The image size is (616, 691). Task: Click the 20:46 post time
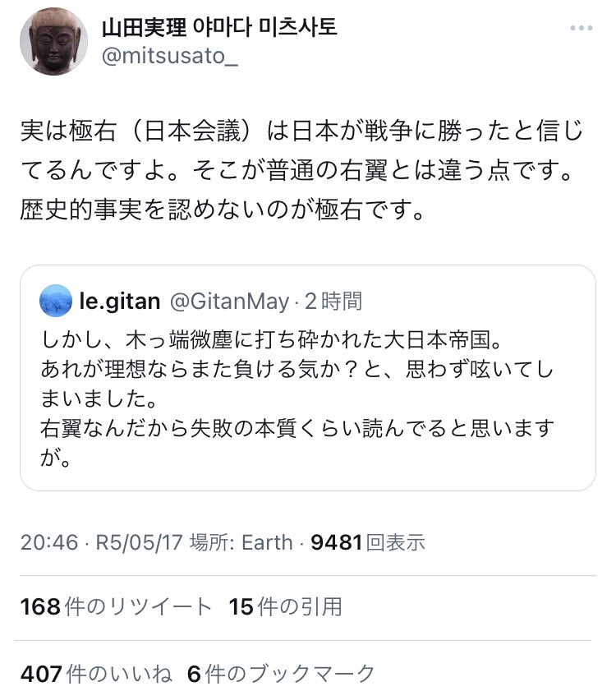click(49, 543)
